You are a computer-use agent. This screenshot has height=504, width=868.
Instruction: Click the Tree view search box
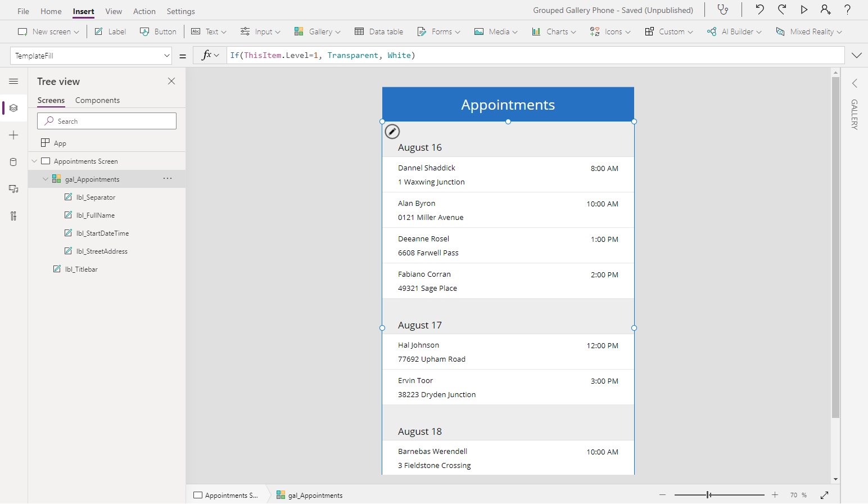(x=106, y=120)
